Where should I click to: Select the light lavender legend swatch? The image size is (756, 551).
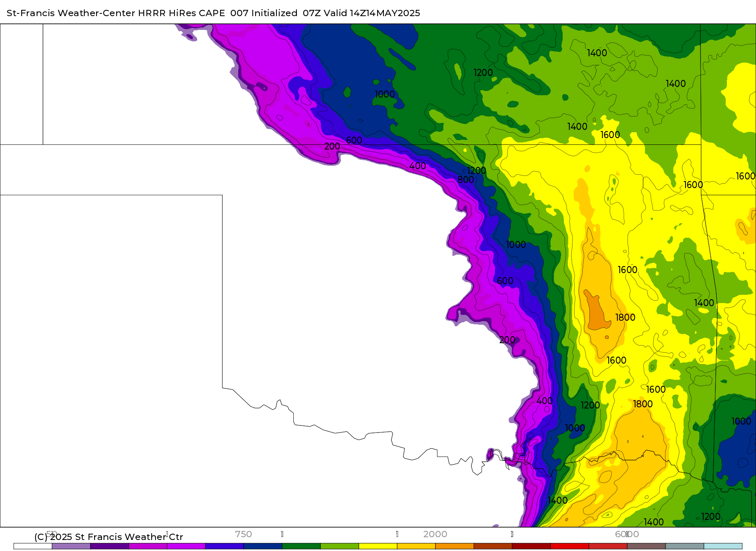tap(71, 546)
